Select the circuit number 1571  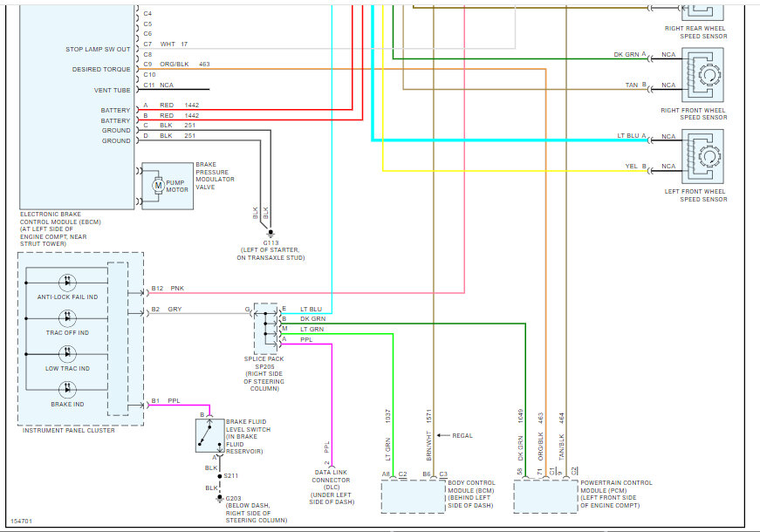429,416
